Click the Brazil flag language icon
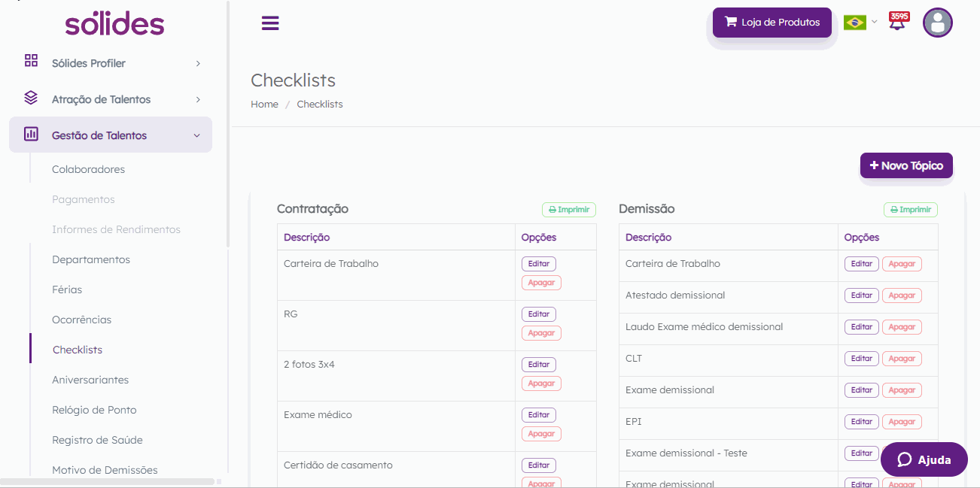 tap(855, 23)
